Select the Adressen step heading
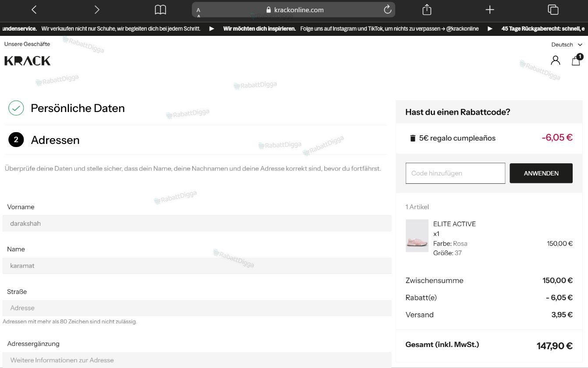Image resolution: width=588 pixels, height=368 pixels. click(55, 140)
